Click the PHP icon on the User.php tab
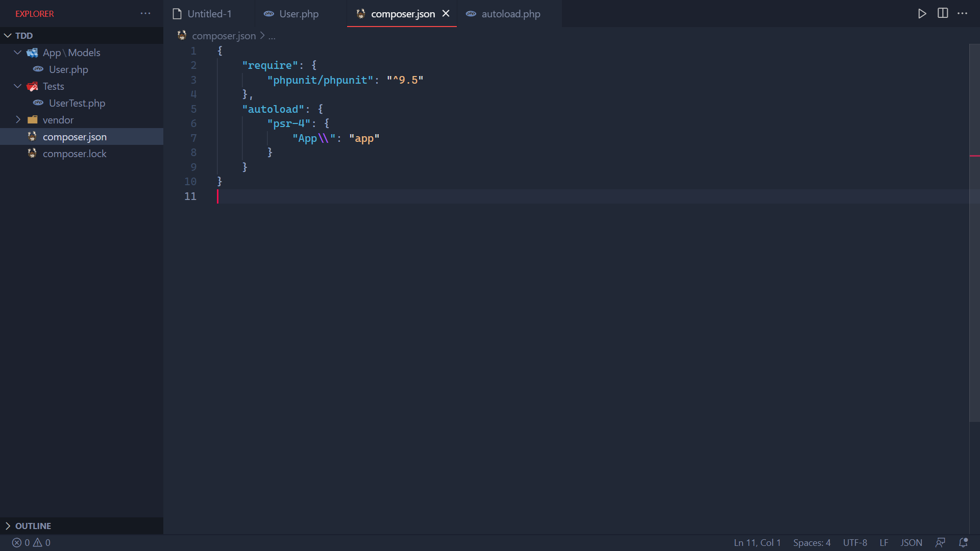980x551 pixels. point(269,14)
